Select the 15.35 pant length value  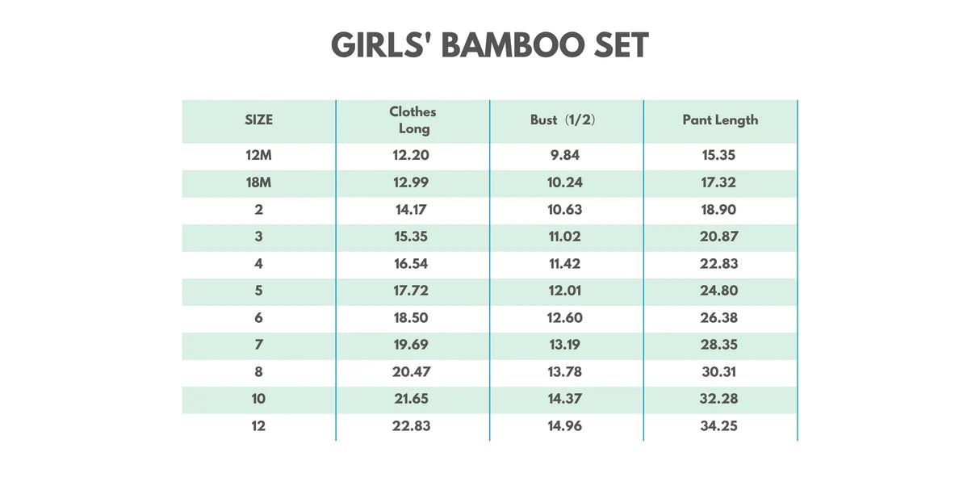point(718,156)
